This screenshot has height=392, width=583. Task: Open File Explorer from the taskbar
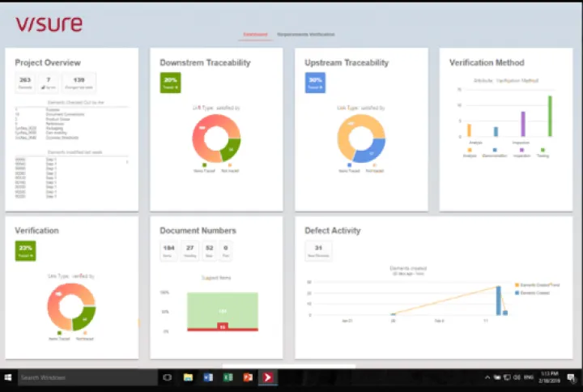pos(188,377)
